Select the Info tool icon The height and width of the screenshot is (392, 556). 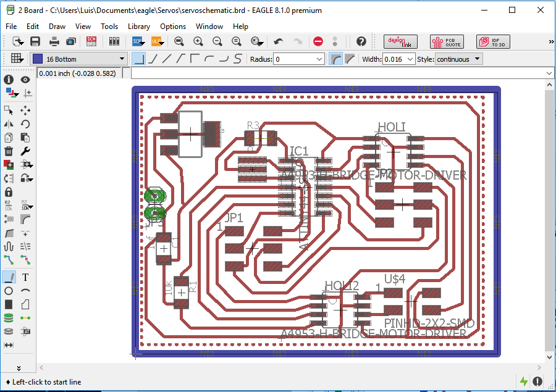(x=9, y=80)
